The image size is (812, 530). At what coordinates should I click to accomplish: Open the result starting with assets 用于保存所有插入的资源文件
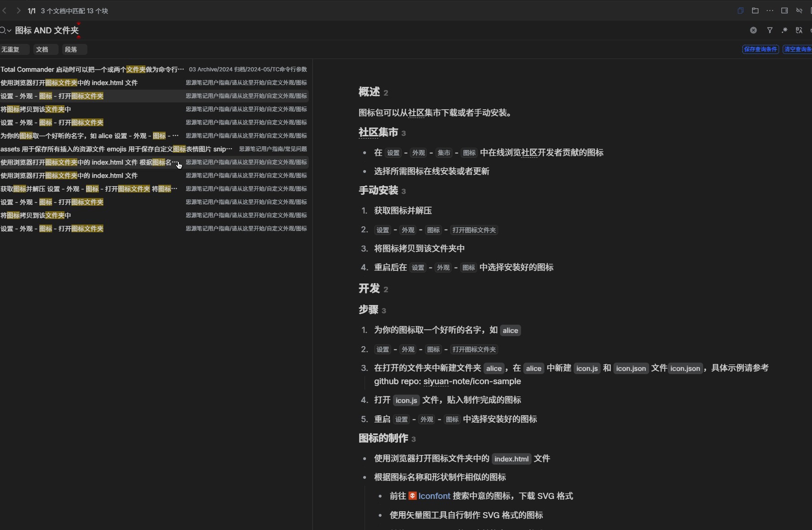pos(154,149)
